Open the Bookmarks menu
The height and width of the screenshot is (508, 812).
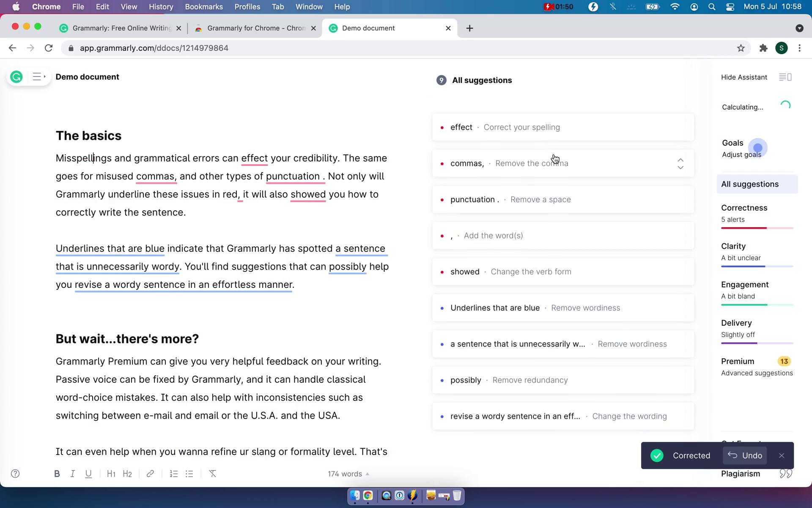pos(204,7)
